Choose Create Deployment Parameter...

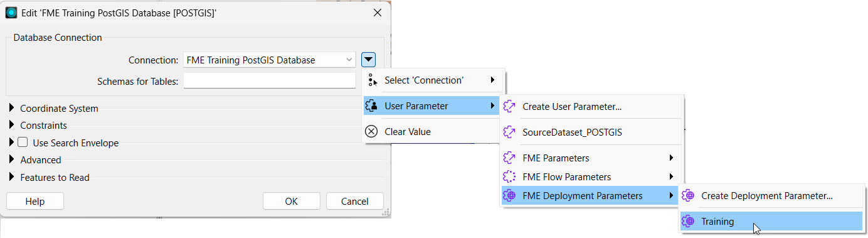(x=771, y=196)
